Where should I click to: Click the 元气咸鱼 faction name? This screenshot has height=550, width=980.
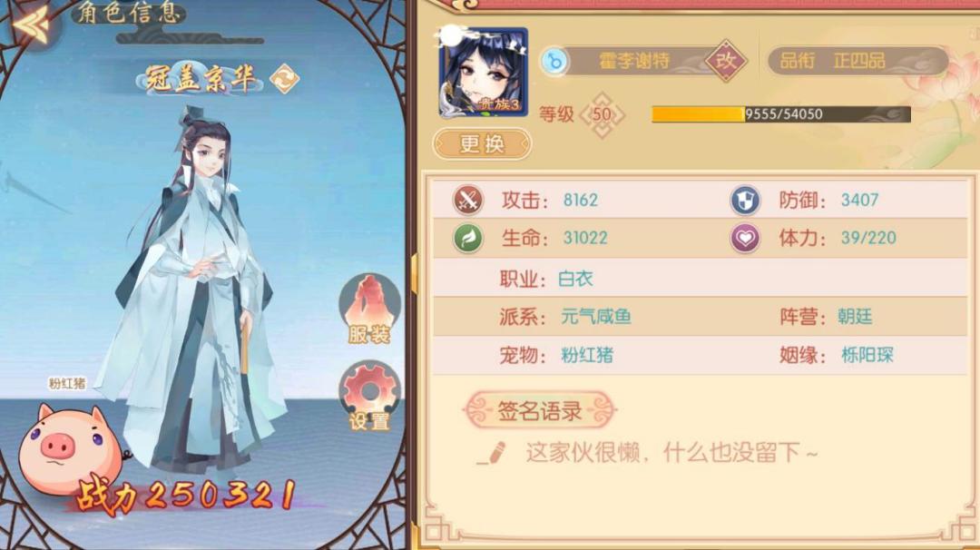tap(596, 316)
